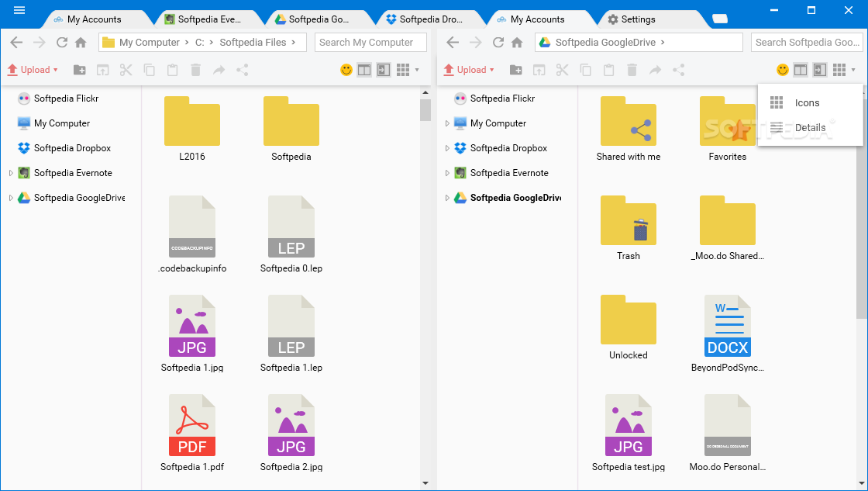This screenshot has height=491, width=868.
Task: Cut selection in right pane toolbar
Action: (x=563, y=70)
